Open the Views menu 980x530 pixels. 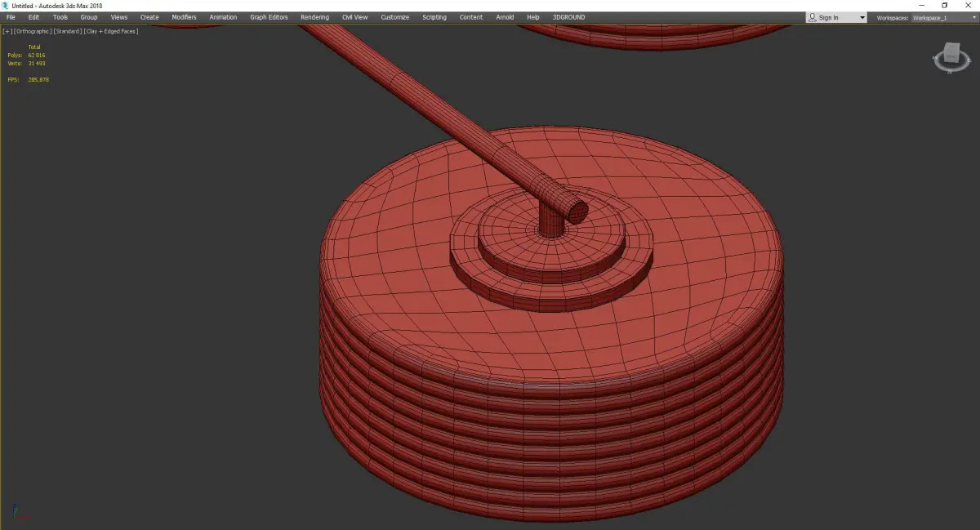pyautogui.click(x=119, y=17)
